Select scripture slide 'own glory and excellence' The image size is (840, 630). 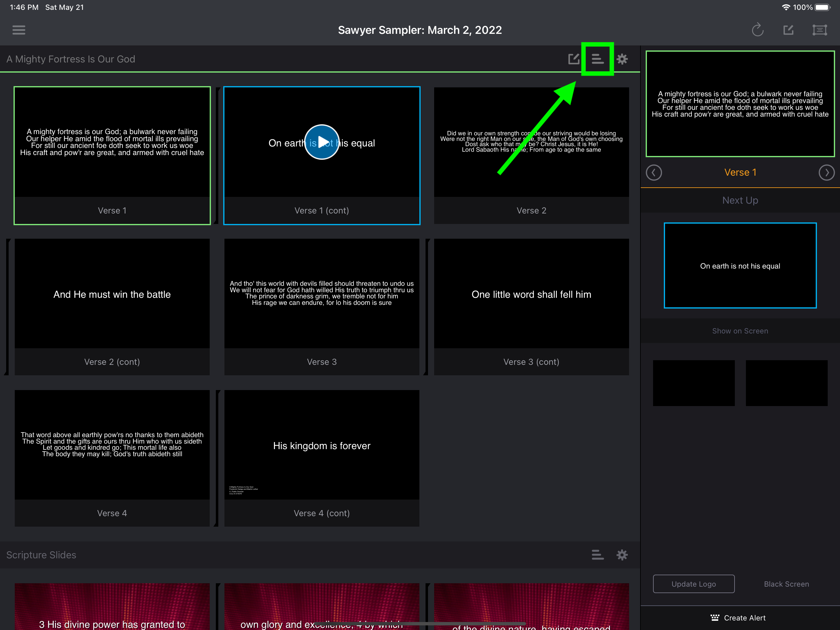coord(322,606)
